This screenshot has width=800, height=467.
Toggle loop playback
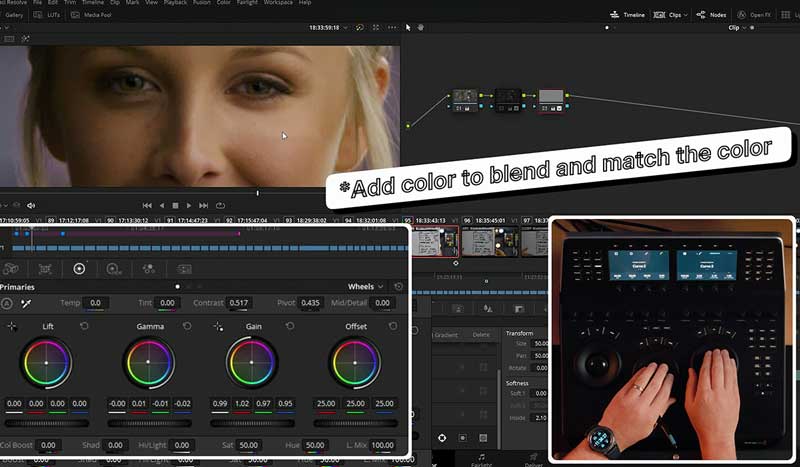click(x=220, y=205)
